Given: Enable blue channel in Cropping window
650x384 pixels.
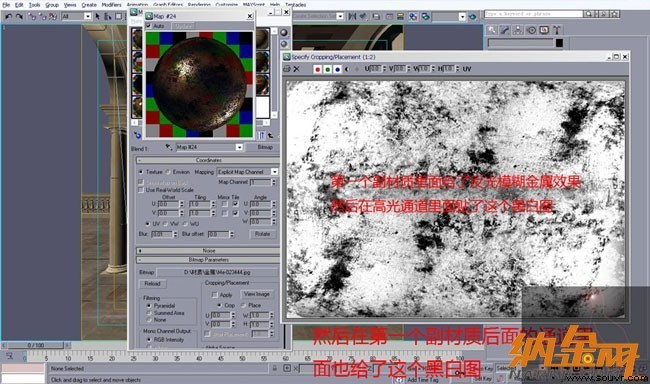Looking at the screenshot, I should pos(337,69).
